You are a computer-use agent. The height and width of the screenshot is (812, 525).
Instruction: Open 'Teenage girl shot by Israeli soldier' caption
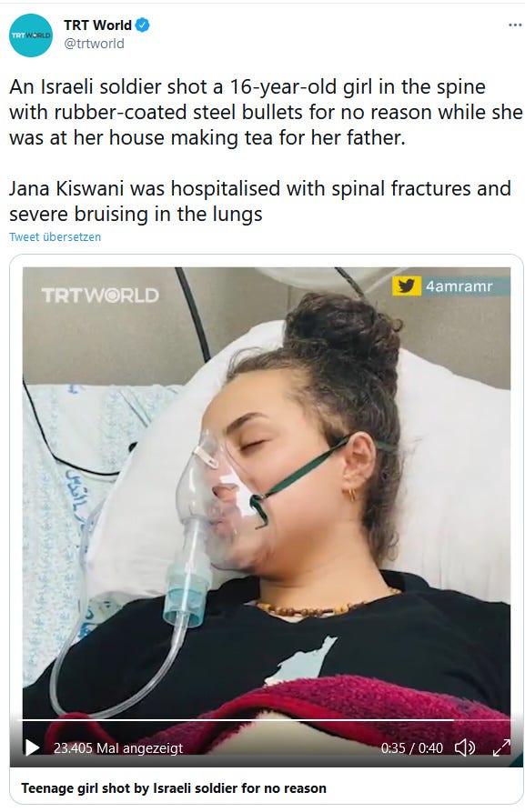click(x=174, y=788)
